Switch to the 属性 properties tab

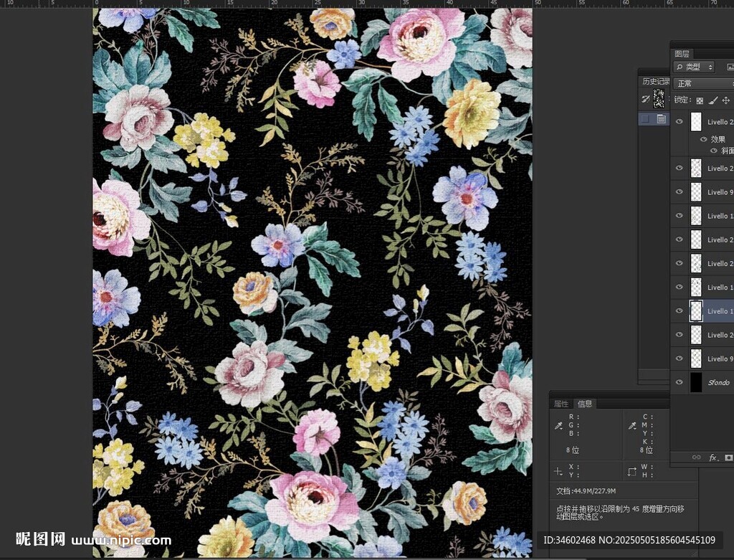point(561,404)
